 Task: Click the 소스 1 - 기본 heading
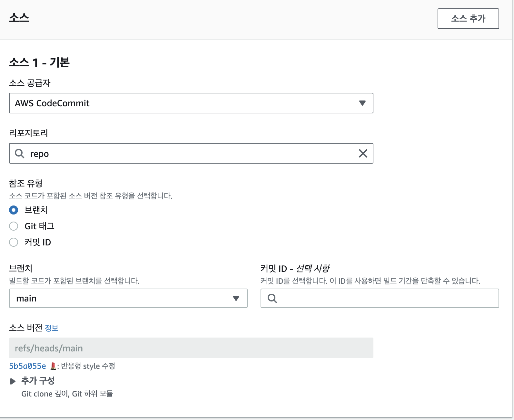[39, 62]
